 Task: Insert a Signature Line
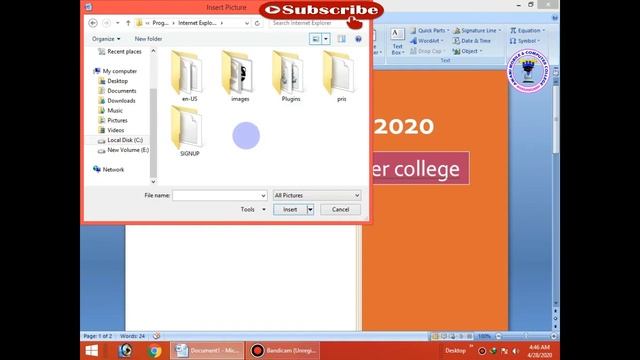[477, 31]
